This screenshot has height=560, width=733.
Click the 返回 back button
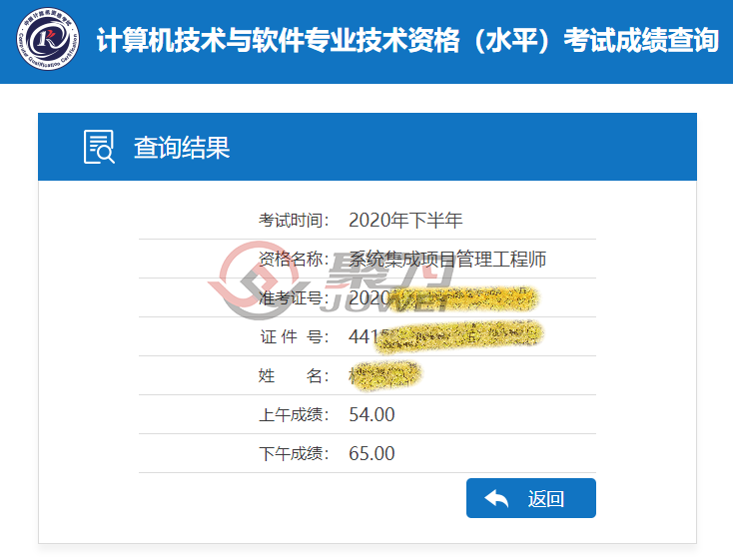(531, 498)
